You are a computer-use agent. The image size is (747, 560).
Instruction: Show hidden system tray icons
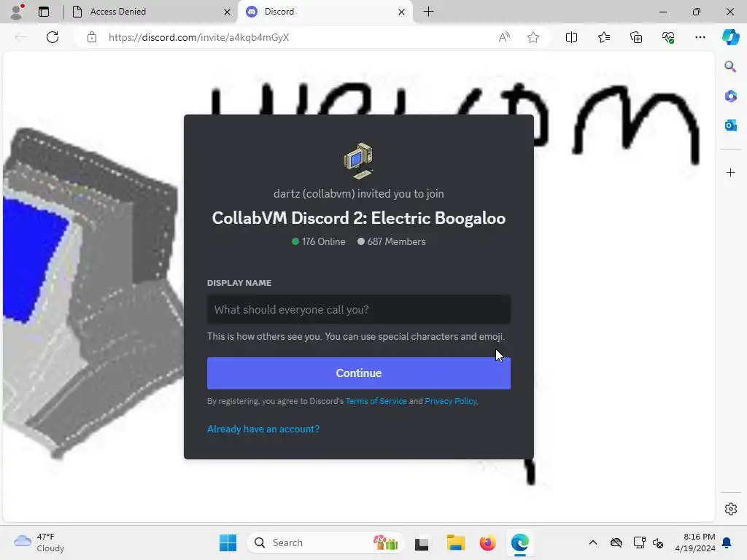point(592,542)
